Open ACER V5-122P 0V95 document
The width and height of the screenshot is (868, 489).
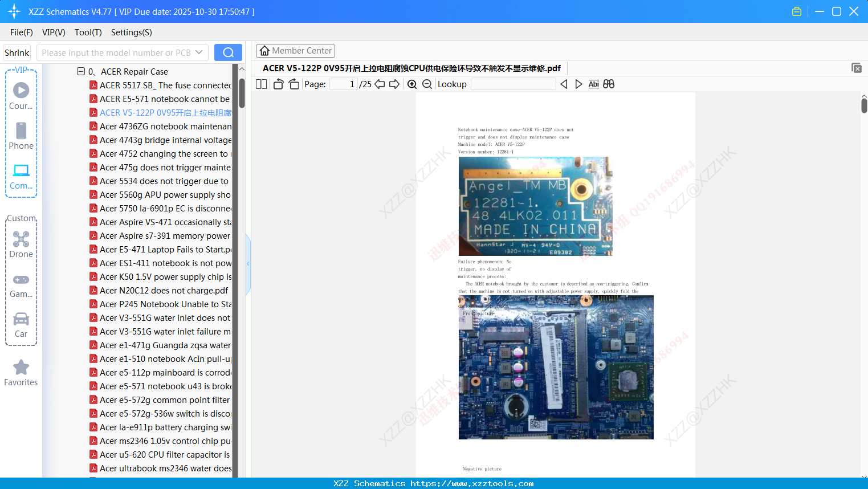(x=160, y=113)
